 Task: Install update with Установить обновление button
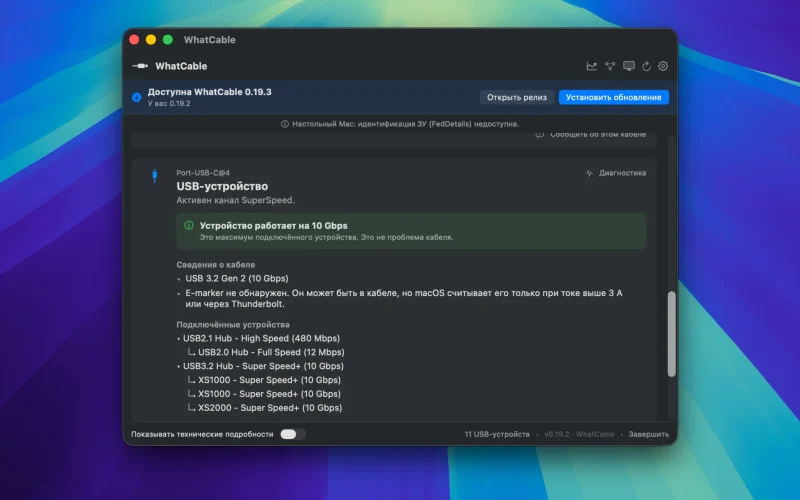[613, 97]
